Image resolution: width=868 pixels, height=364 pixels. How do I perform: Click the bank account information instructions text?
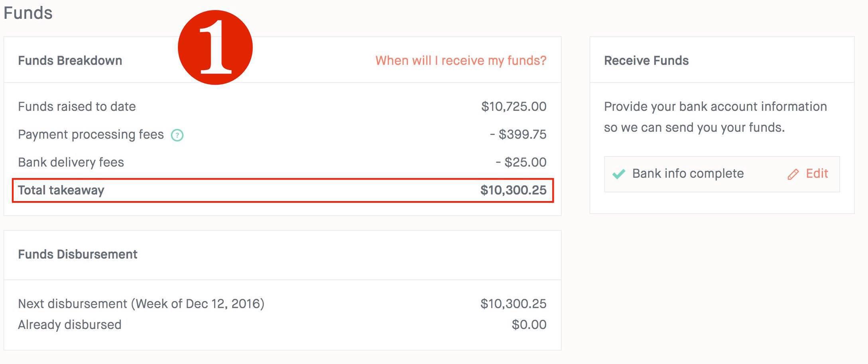715,117
